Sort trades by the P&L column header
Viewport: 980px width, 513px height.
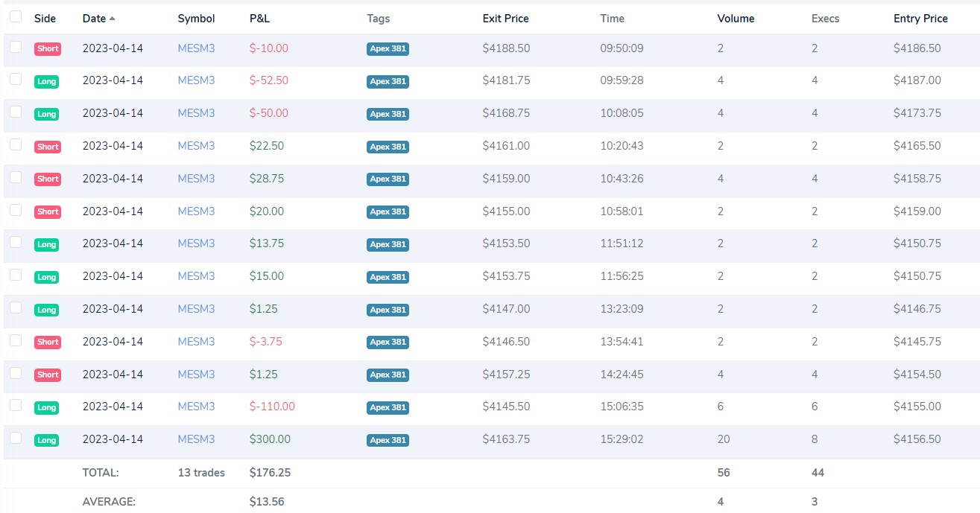[259, 19]
